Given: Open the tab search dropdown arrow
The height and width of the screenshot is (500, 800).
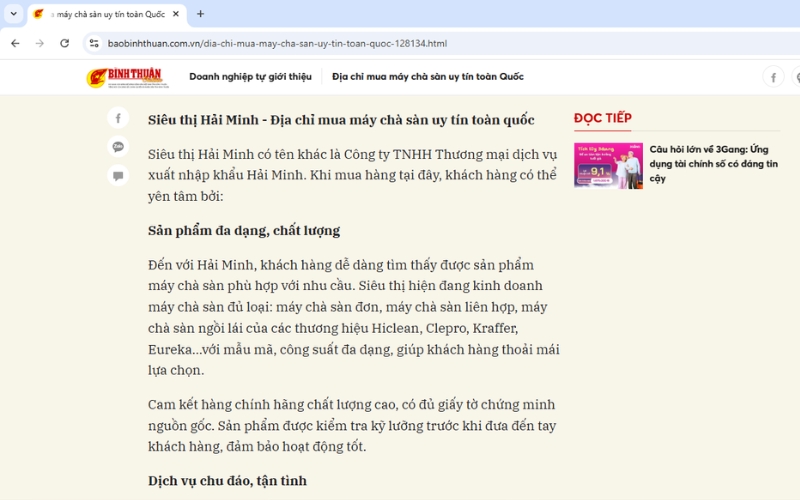Looking at the screenshot, I should [14, 14].
